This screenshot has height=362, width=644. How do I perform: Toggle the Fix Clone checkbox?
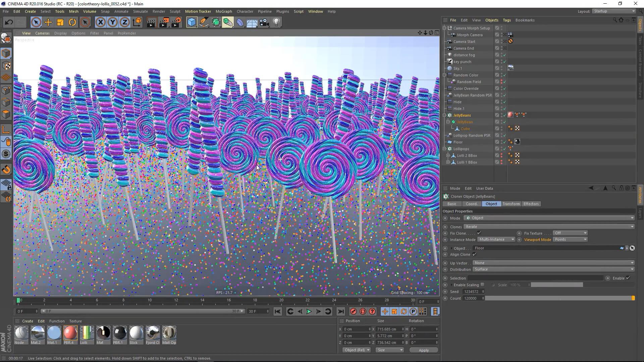(479, 233)
